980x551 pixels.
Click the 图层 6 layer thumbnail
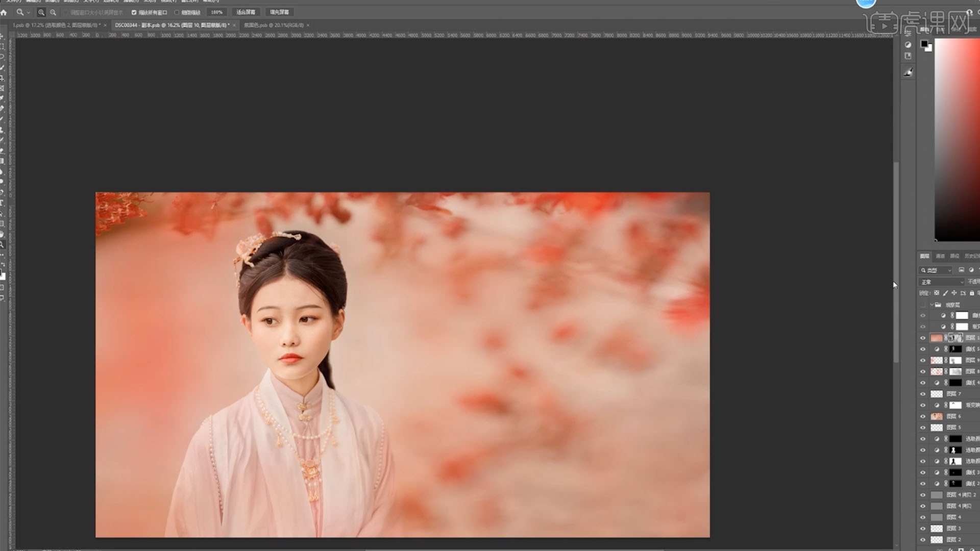click(937, 416)
